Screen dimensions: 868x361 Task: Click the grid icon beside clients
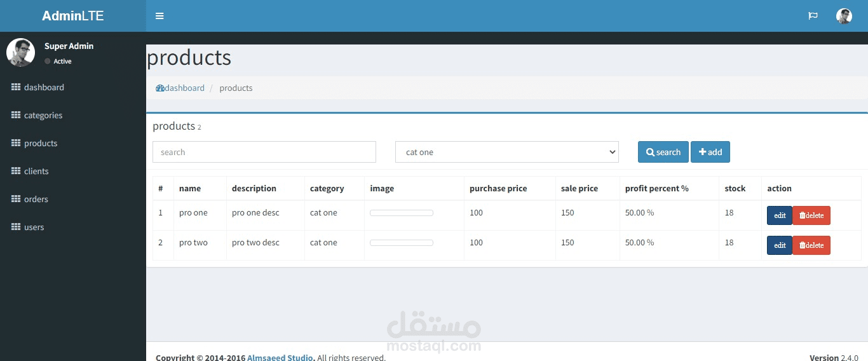pos(16,171)
